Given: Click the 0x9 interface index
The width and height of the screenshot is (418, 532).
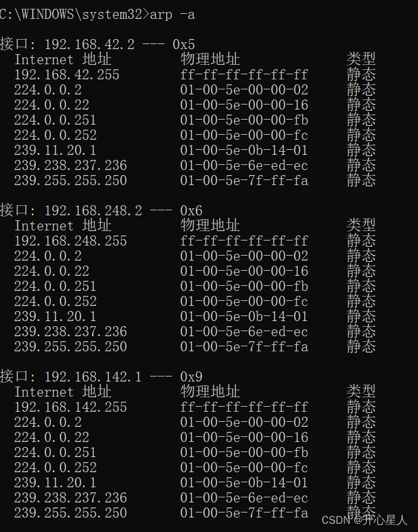Looking at the screenshot, I should (x=191, y=377).
